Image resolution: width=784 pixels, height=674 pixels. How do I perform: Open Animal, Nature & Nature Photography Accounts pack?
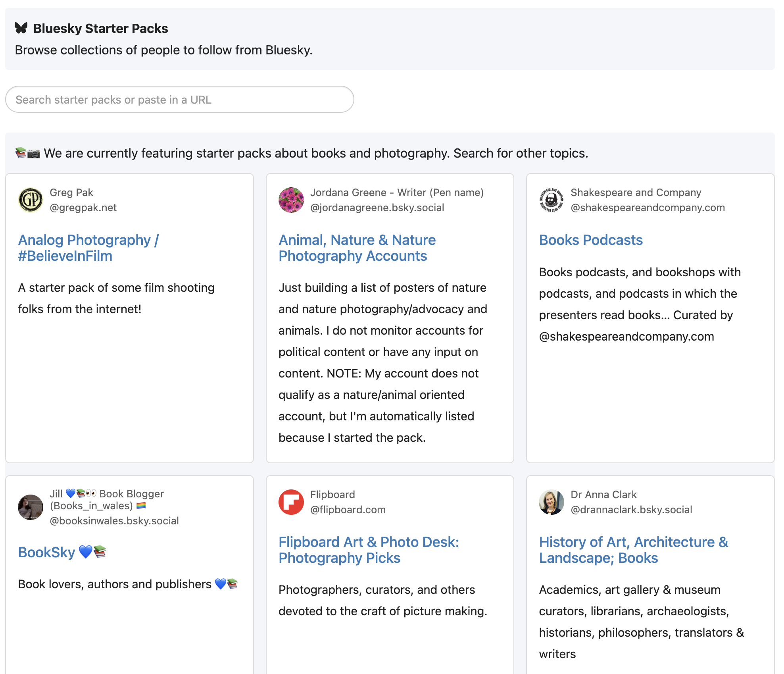tap(357, 248)
